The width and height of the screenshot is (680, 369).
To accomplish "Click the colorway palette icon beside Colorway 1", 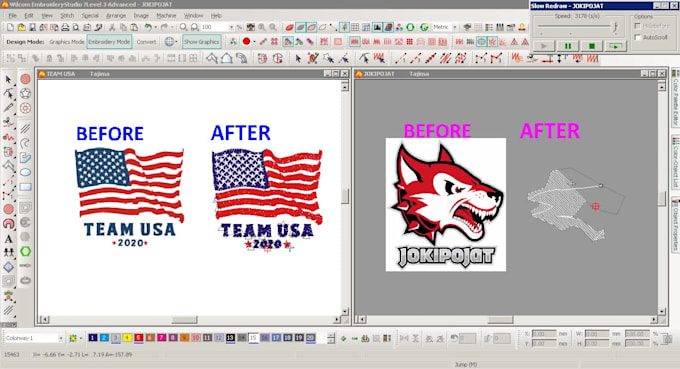I will pos(73,338).
